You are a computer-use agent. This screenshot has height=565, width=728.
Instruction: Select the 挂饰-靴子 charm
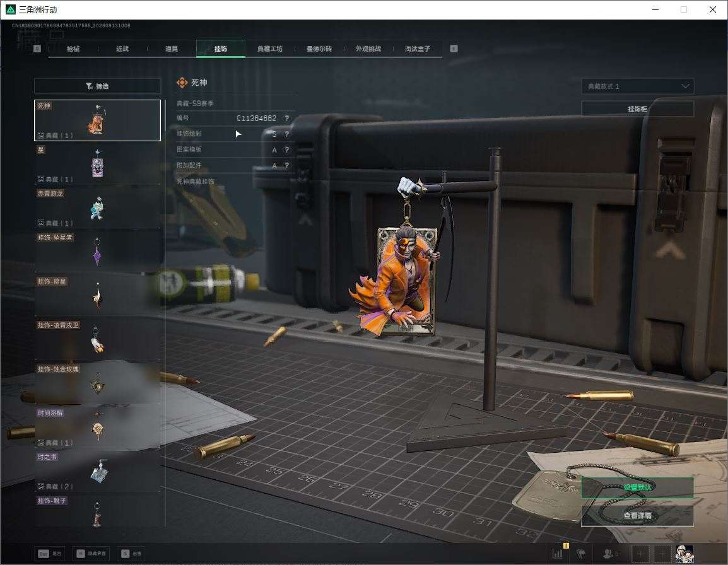click(x=98, y=511)
